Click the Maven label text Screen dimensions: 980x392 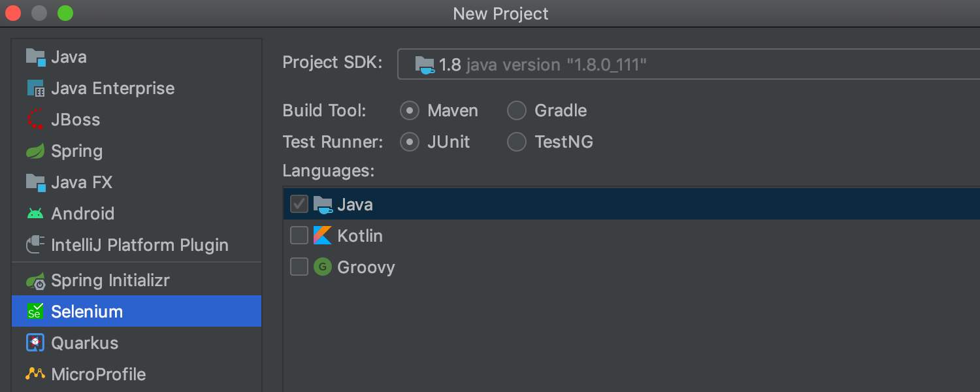(453, 111)
